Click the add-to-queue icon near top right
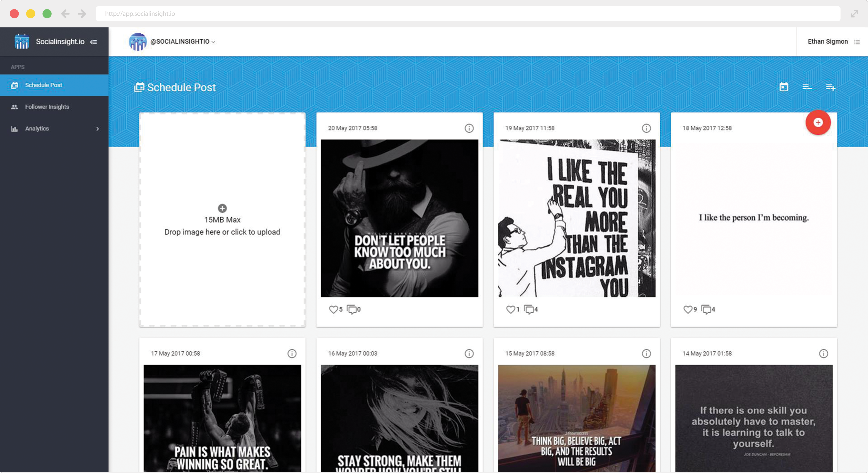This screenshot has height=473, width=868. click(x=831, y=87)
